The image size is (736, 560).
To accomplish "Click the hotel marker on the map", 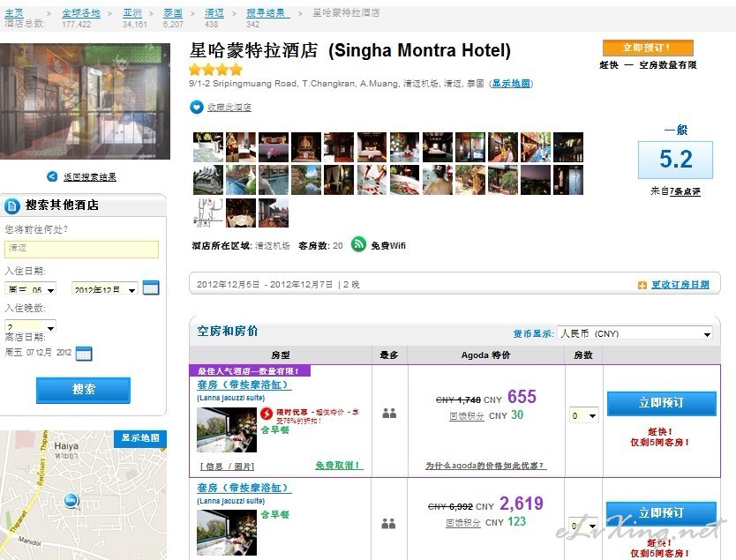I will click(x=71, y=500).
